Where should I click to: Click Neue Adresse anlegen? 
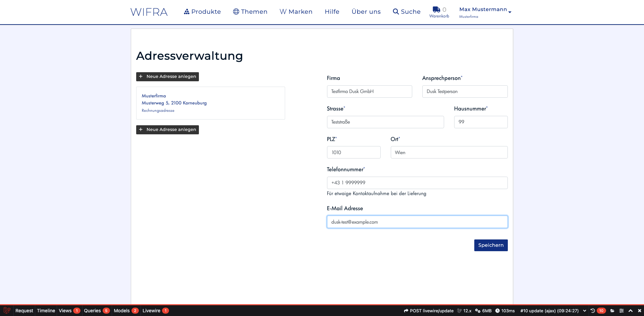pos(167,77)
